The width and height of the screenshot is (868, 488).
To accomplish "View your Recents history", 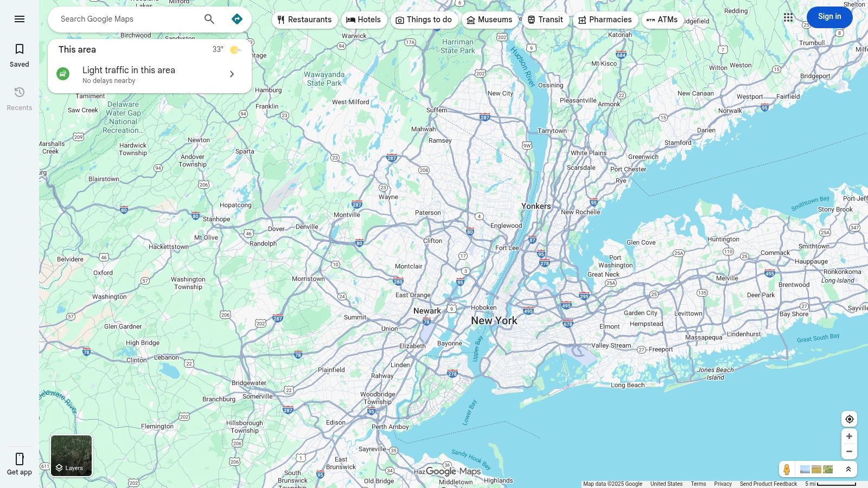I will (x=20, y=99).
